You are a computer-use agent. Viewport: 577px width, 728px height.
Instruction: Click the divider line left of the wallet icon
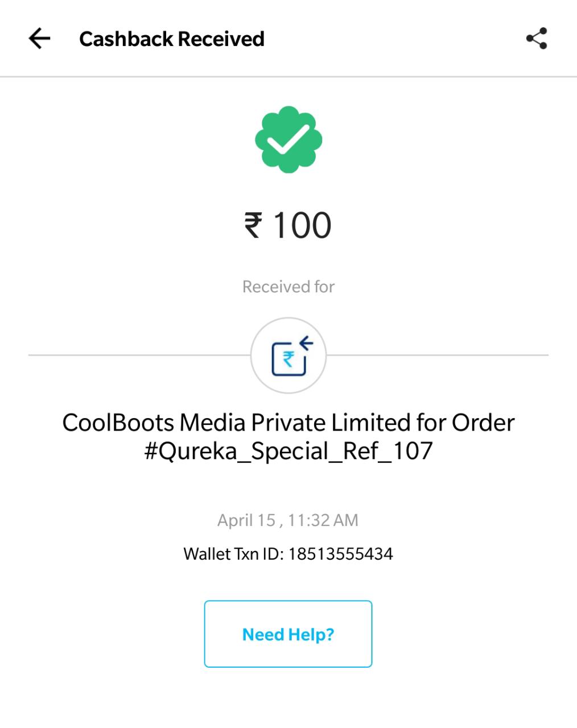(139, 355)
